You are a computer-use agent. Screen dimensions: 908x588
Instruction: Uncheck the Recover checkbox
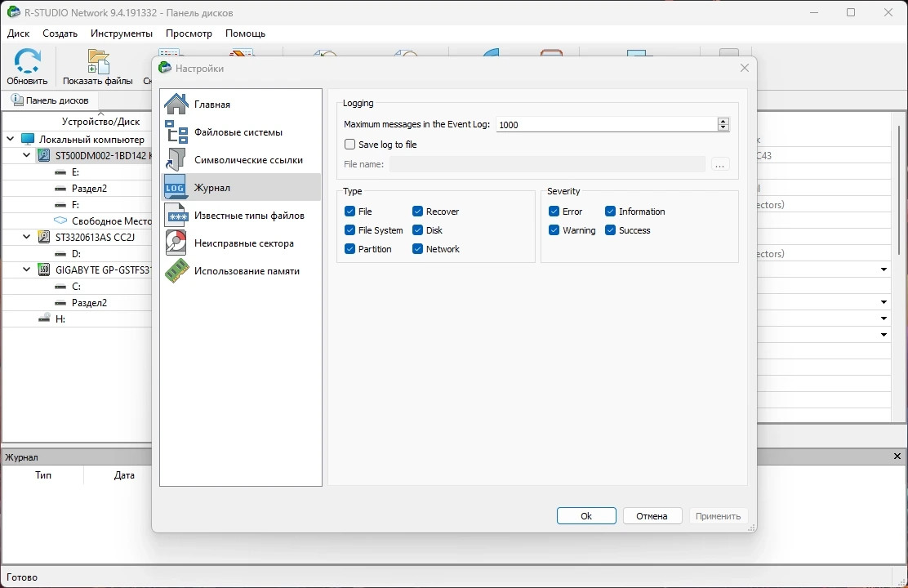(417, 212)
